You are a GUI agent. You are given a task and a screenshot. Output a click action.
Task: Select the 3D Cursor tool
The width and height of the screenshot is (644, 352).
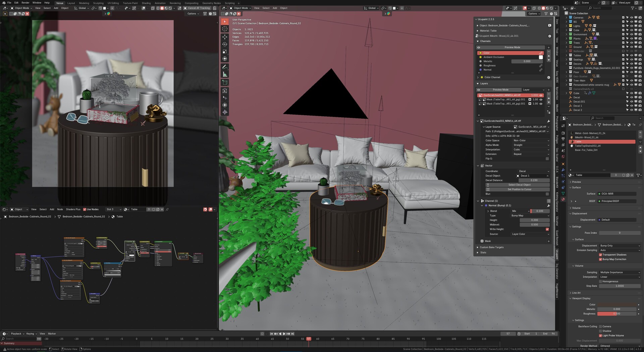pyautogui.click(x=225, y=29)
